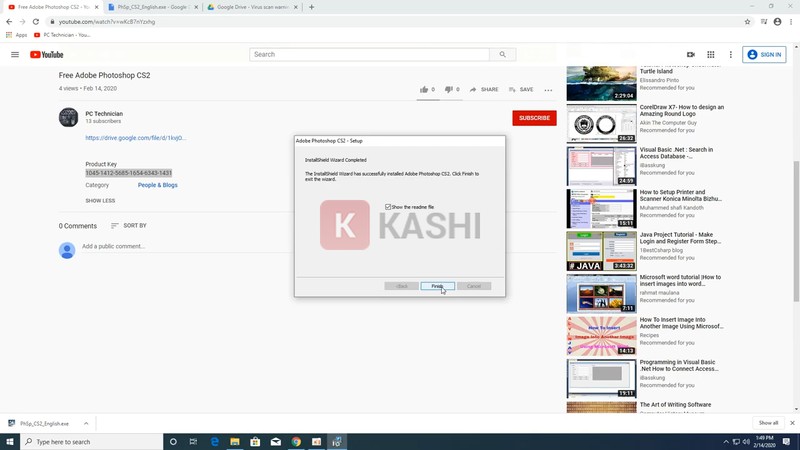The width and height of the screenshot is (800, 450).
Task: Click the search magnifier button
Action: click(x=503, y=54)
